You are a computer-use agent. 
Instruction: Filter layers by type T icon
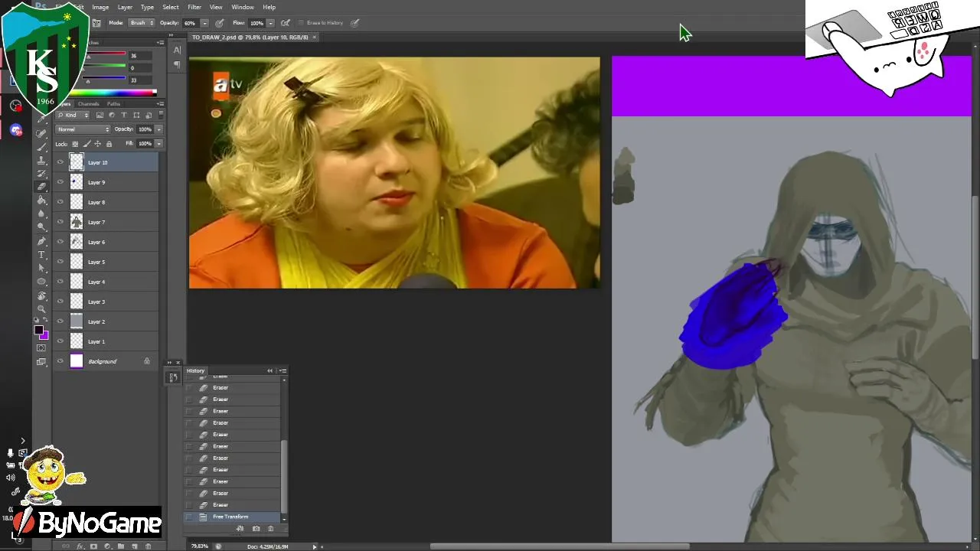click(x=124, y=116)
